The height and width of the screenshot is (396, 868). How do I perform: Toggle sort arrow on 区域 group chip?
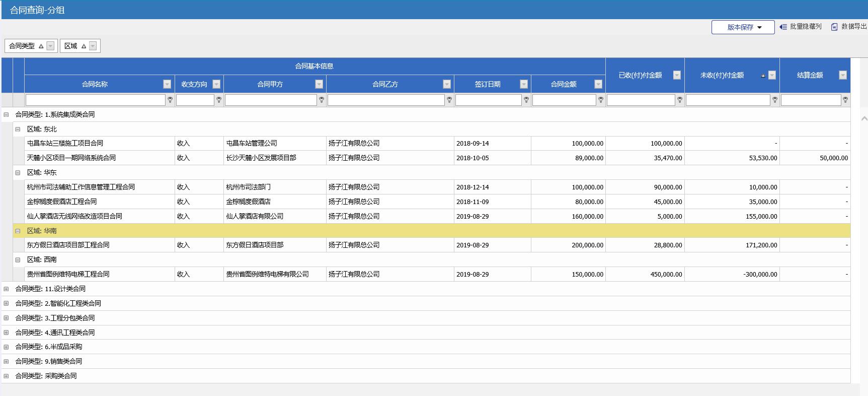[84, 46]
